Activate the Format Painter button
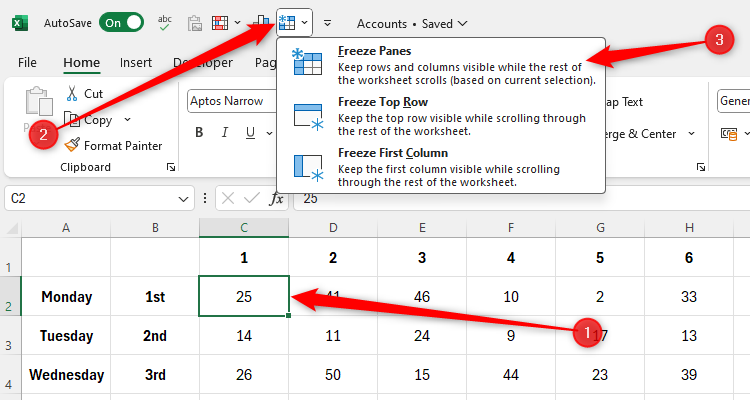Image resolution: width=750 pixels, height=400 pixels. coord(114,145)
